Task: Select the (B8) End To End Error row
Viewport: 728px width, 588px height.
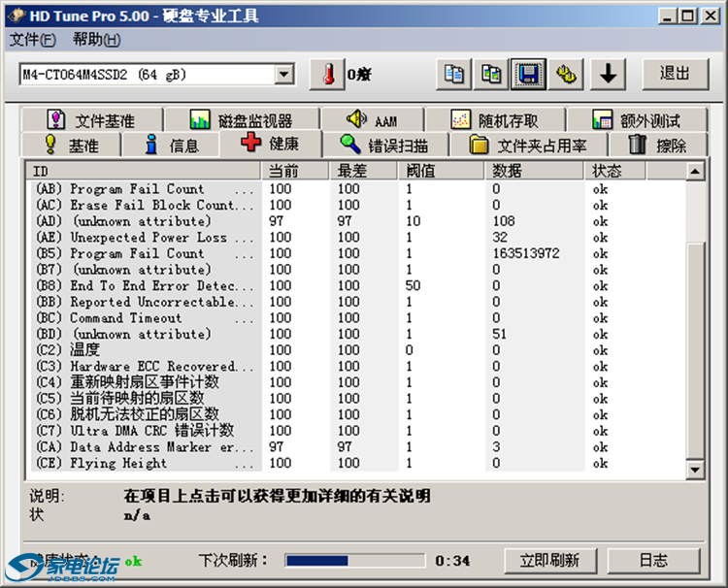Action: click(x=355, y=286)
